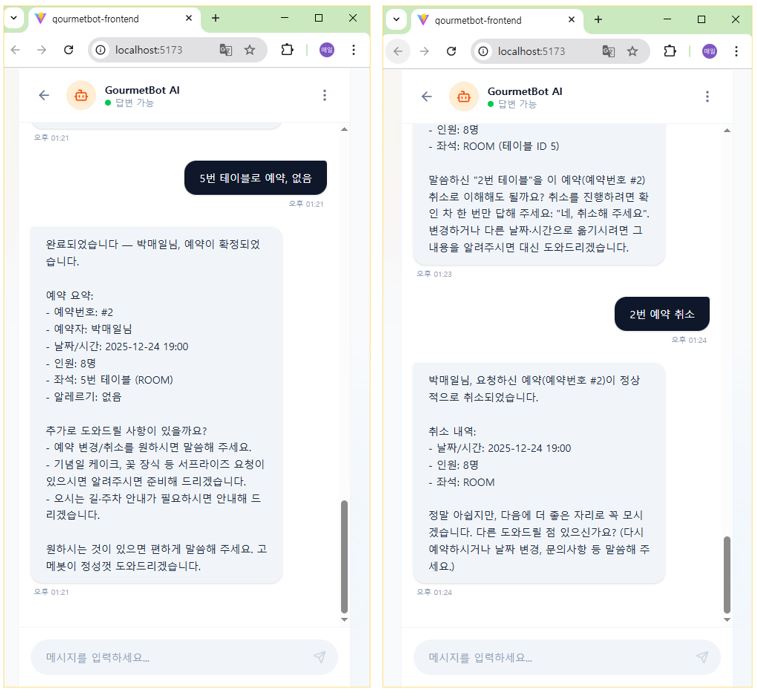This screenshot has width=757, height=695.
Task: Go back using right GourmetBot chat arrow
Action: pyautogui.click(x=427, y=97)
